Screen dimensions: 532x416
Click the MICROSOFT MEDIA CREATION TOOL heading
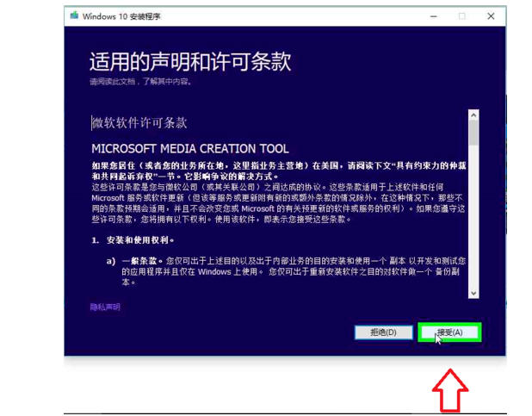tap(189, 148)
